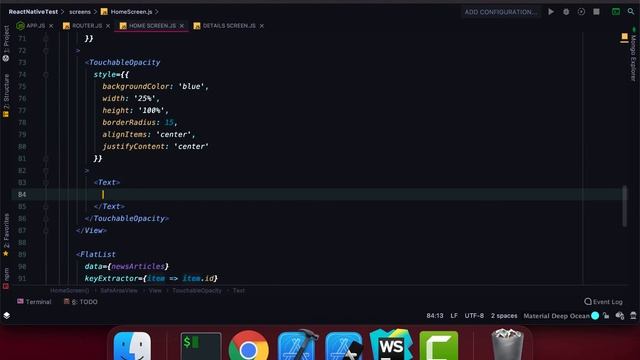This screenshot has height=360, width=640.
Task: Open Simulator app from the dock
Action: point(344,346)
